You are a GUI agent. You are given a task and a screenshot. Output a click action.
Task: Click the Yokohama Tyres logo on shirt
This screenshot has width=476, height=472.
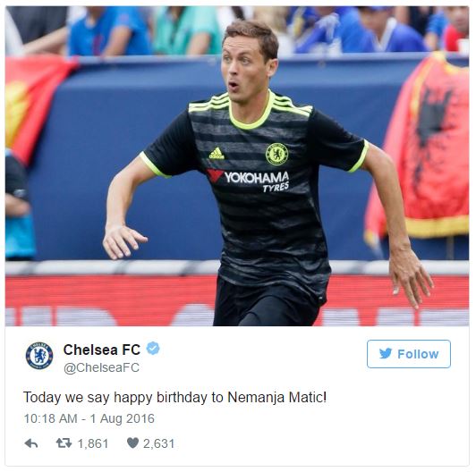point(249,180)
